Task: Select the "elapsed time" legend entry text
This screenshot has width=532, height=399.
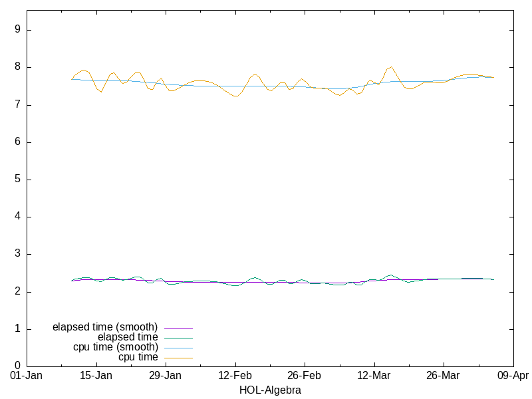Action: coord(128,337)
